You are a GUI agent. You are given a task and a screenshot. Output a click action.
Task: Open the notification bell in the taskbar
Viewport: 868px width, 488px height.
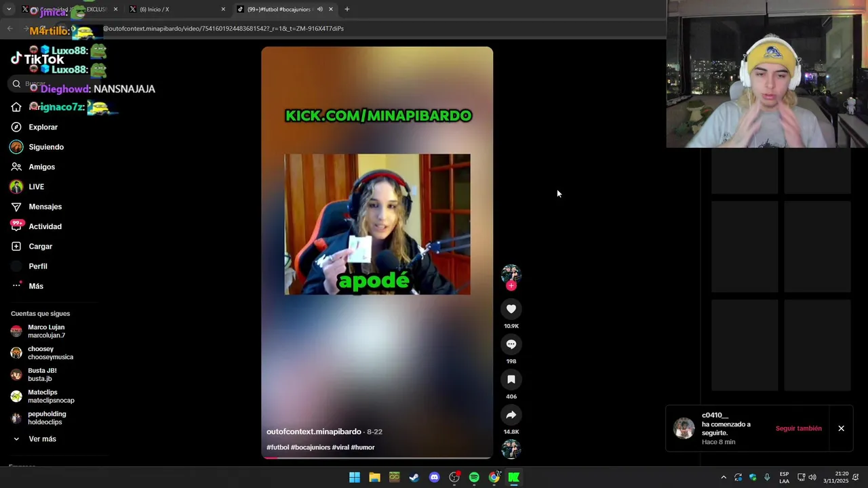tap(857, 477)
